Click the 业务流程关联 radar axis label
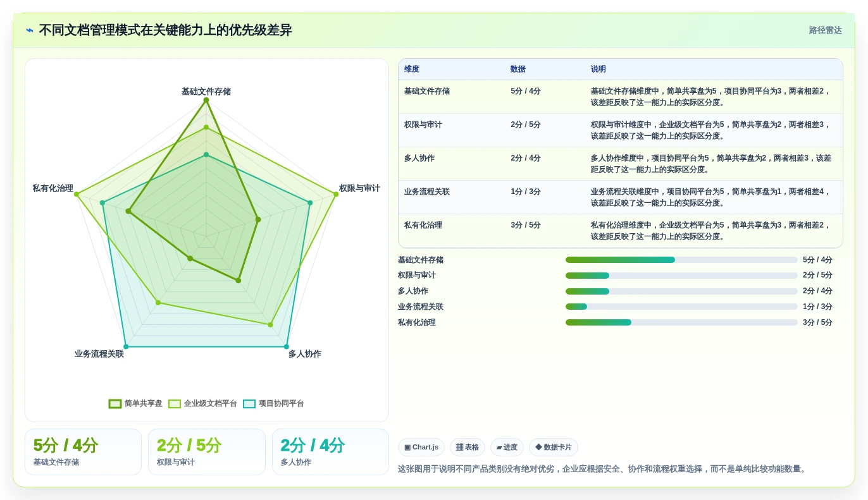The height and width of the screenshot is (500, 868). [99, 354]
